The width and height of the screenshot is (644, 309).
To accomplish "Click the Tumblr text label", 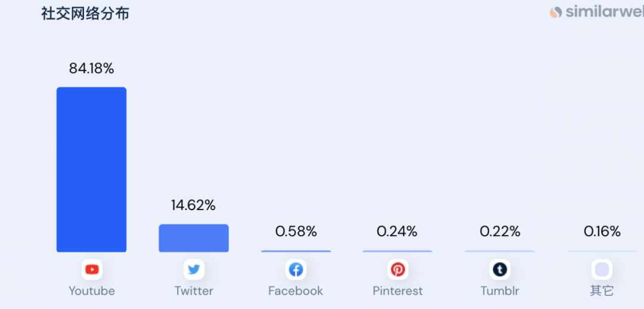I will tap(500, 291).
